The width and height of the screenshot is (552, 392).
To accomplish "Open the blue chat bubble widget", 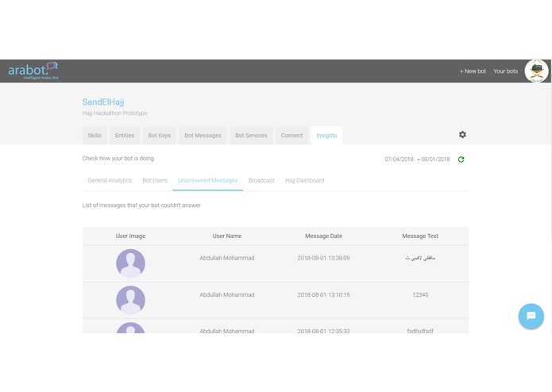I will point(531,316).
